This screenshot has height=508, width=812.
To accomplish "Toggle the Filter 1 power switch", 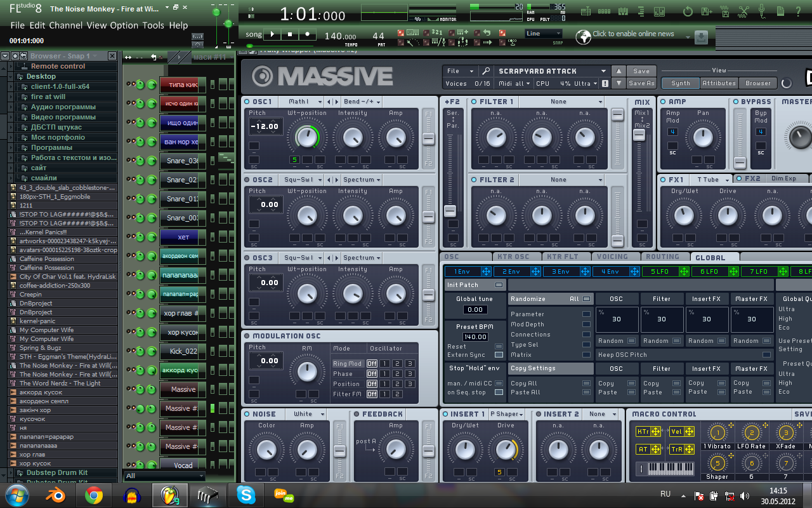I will (x=473, y=102).
